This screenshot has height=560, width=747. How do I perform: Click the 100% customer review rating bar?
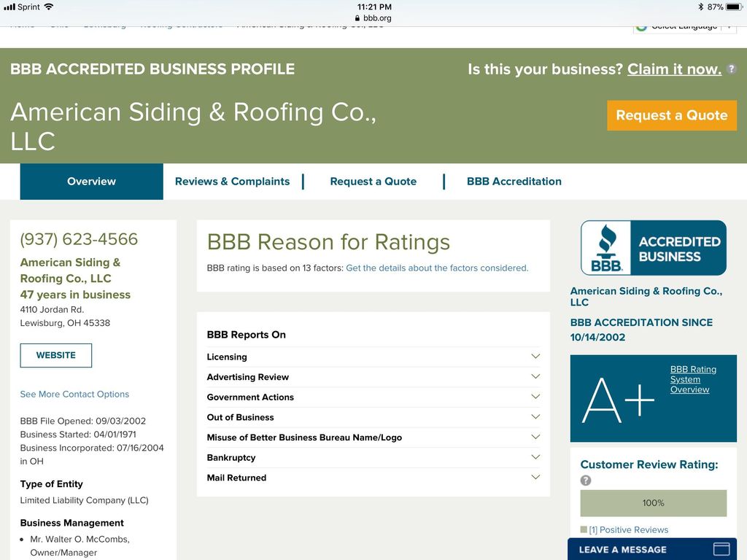coord(654,503)
